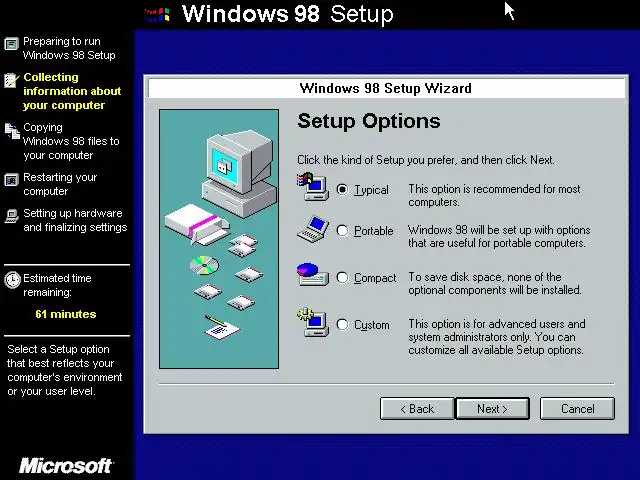Select the Typical setup radio button
The width and height of the screenshot is (640, 480).
[x=342, y=190]
